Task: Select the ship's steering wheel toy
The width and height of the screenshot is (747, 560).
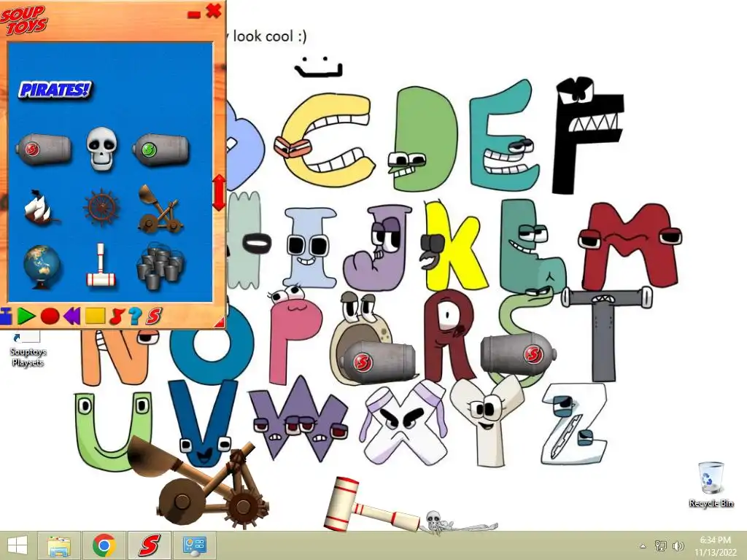Action: pos(101,208)
